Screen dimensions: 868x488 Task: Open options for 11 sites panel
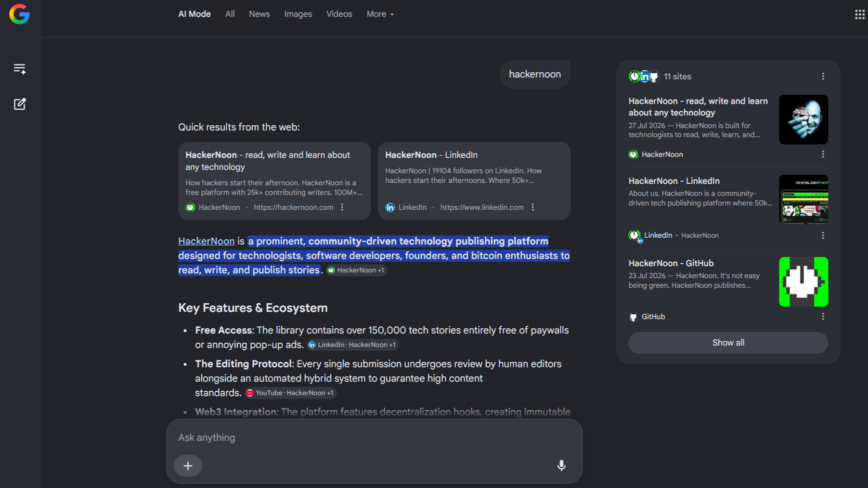[823, 77]
